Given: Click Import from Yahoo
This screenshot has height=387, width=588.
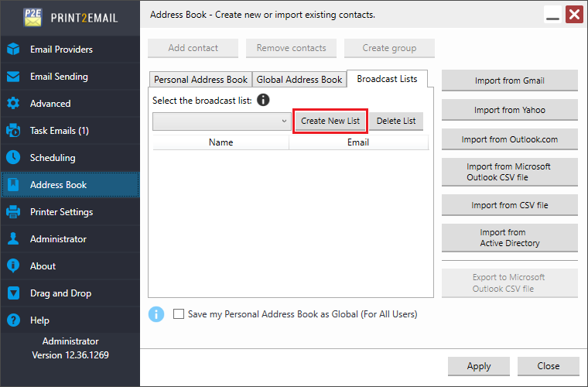Looking at the screenshot, I should 510,110.
